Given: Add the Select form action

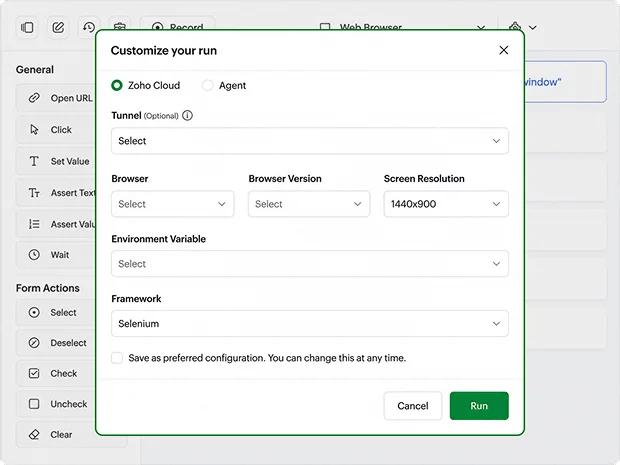Looking at the screenshot, I should (55, 312).
